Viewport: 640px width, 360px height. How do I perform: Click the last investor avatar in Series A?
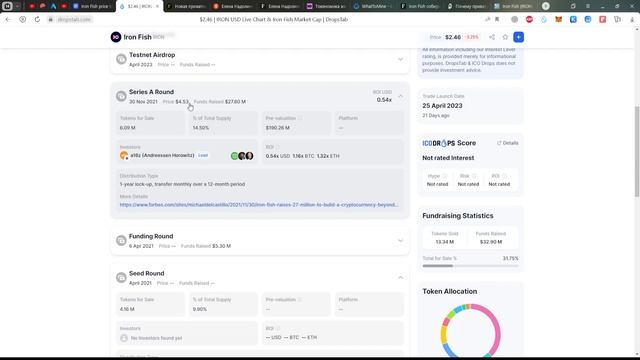(249, 156)
